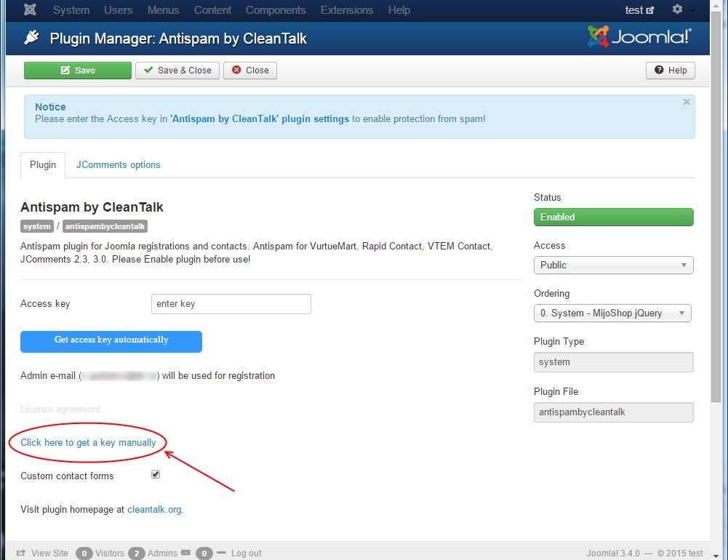The image size is (728, 560).
Task: Click the Joomla logo icon in top menu
Action: (31, 10)
